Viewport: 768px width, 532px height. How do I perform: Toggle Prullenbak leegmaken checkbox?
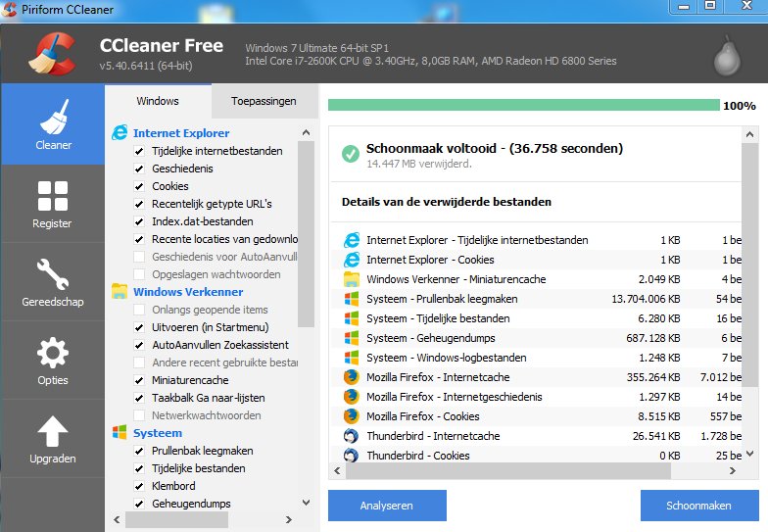coord(139,451)
